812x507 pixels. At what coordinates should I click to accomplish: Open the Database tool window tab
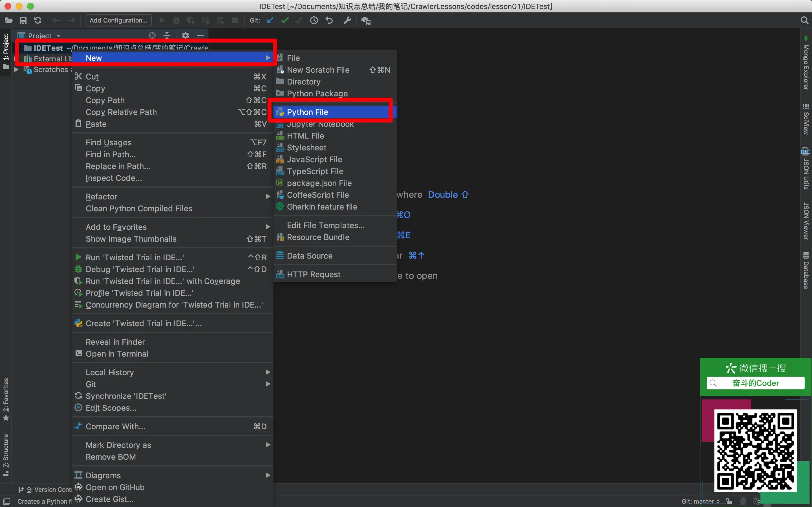click(806, 270)
